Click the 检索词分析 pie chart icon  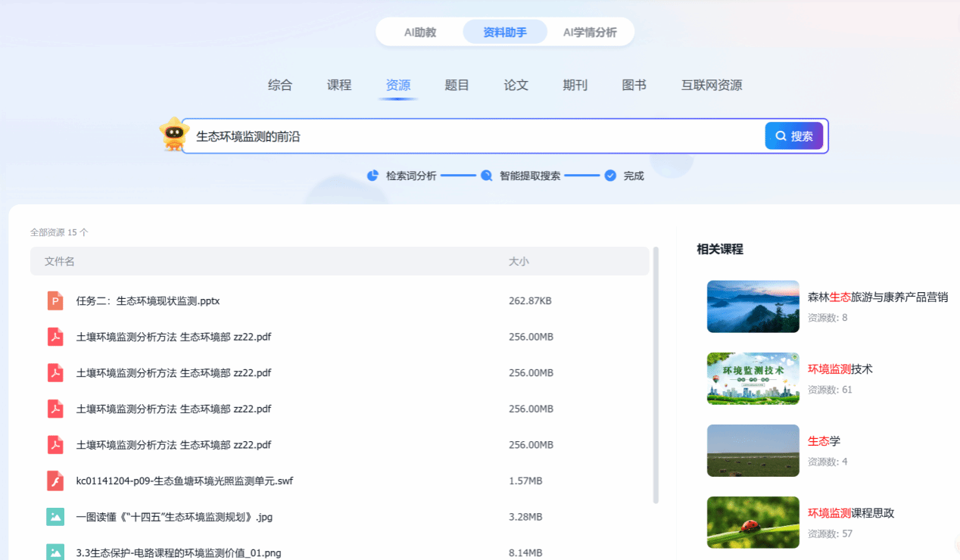pos(372,176)
